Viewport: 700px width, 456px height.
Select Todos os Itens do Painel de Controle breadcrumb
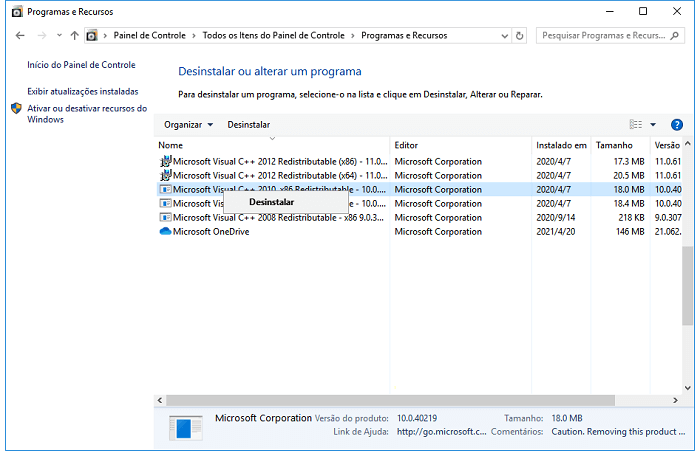[x=274, y=35]
